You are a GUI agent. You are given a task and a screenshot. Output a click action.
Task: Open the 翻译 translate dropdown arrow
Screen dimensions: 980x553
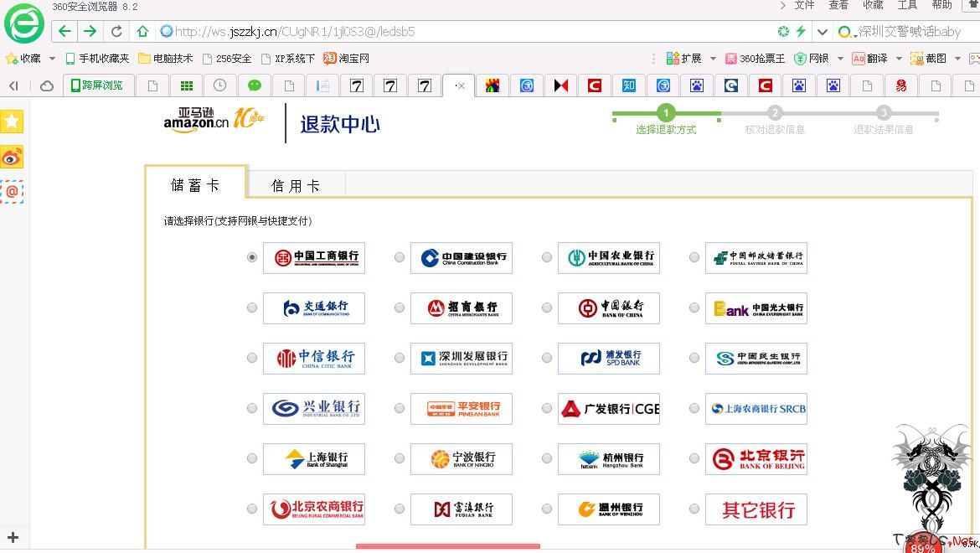899,59
